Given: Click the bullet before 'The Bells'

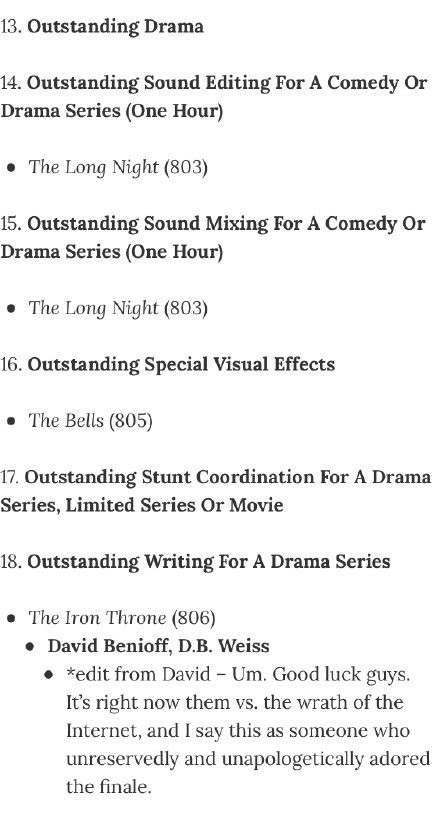Looking at the screenshot, I should click(11, 422).
